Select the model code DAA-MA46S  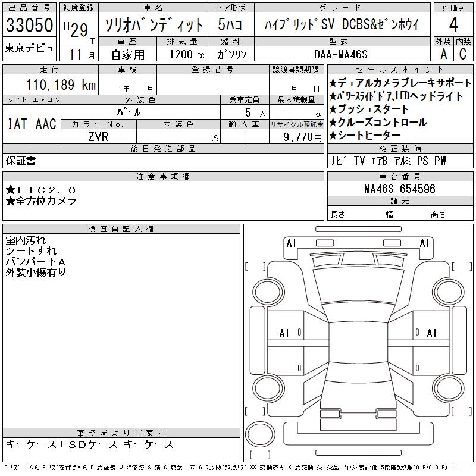coord(341,55)
